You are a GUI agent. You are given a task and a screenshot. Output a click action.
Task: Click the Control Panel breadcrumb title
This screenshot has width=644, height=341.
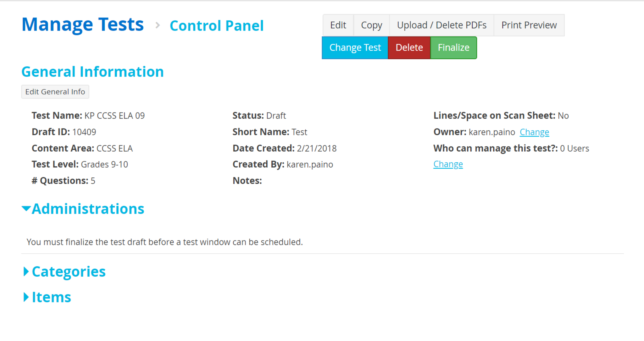coord(217,26)
